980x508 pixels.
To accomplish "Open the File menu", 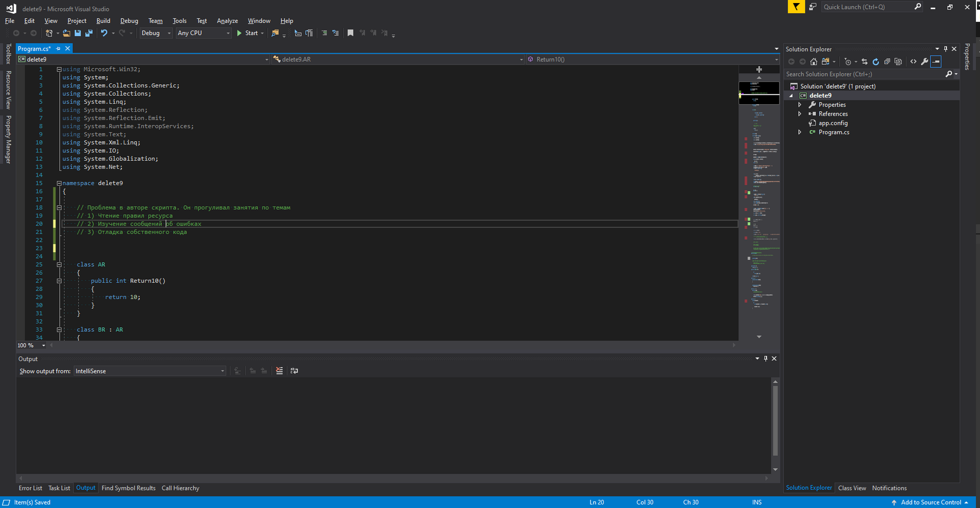I will [x=10, y=21].
